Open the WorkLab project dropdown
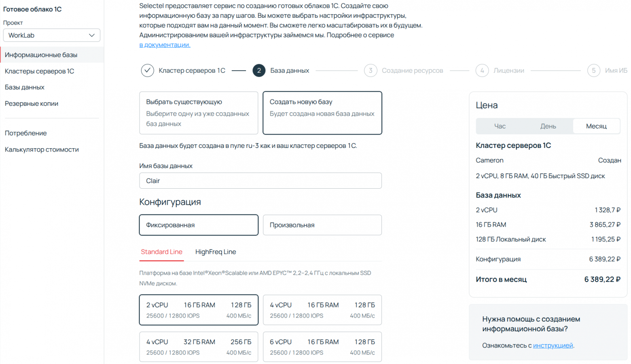 coord(51,35)
